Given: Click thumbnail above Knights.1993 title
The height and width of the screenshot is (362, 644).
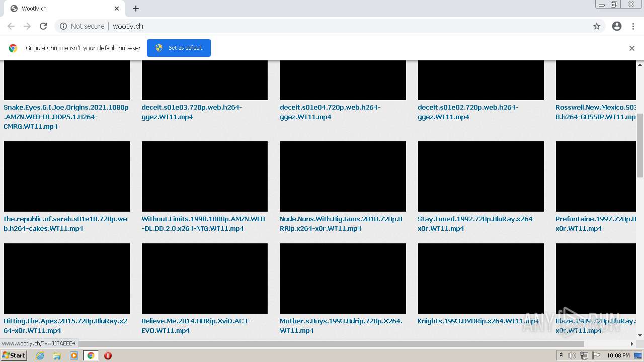Looking at the screenshot, I should [481, 279].
